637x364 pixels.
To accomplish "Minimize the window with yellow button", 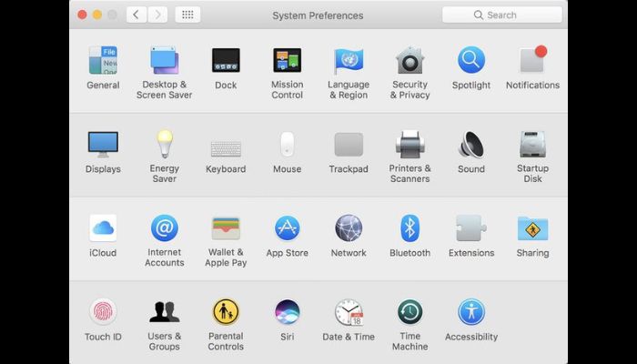I will pyautogui.click(x=97, y=15).
